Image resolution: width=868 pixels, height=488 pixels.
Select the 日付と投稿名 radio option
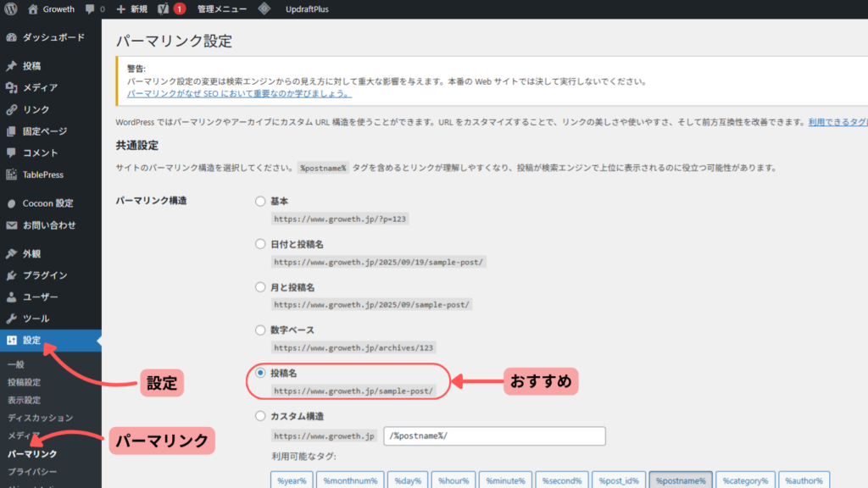(x=260, y=244)
